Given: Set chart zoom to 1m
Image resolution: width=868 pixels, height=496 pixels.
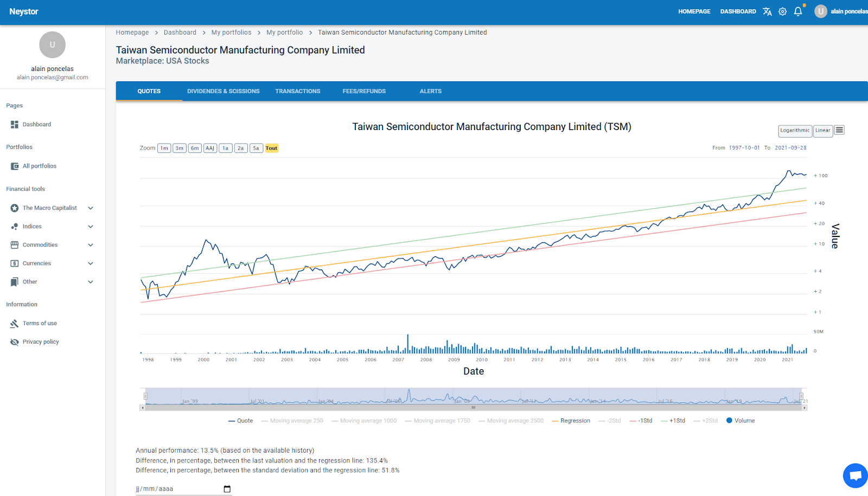Looking at the screenshot, I should click(164, 148).
